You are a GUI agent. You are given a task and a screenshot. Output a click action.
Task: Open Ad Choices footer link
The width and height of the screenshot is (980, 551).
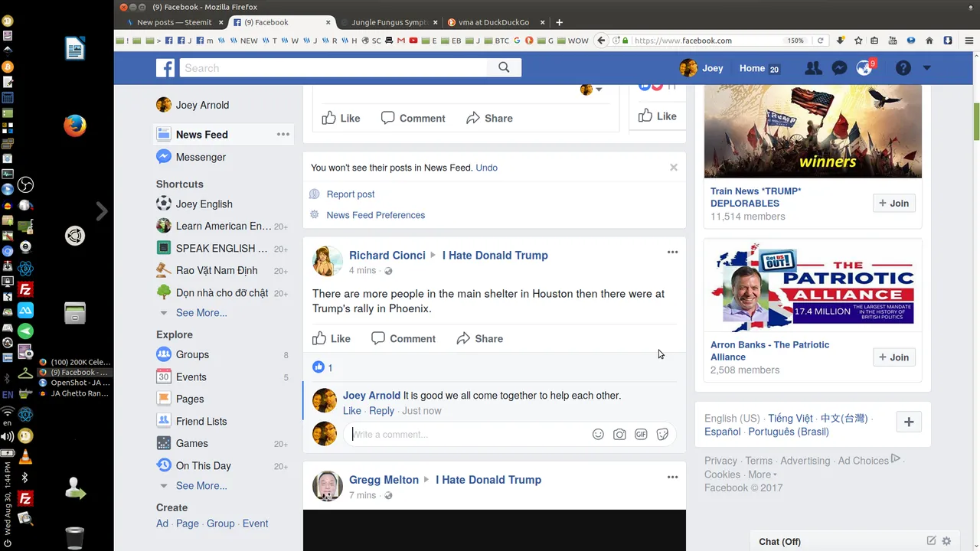(863, 461)
